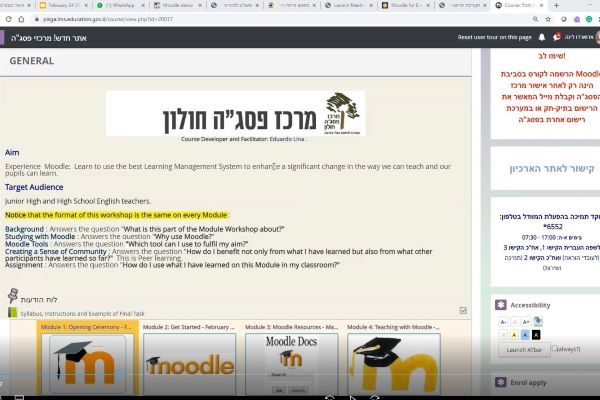Reset colour scheme with the white swatch
The height and width of the screenshot is (400, 600).
(x=503, y=335)
